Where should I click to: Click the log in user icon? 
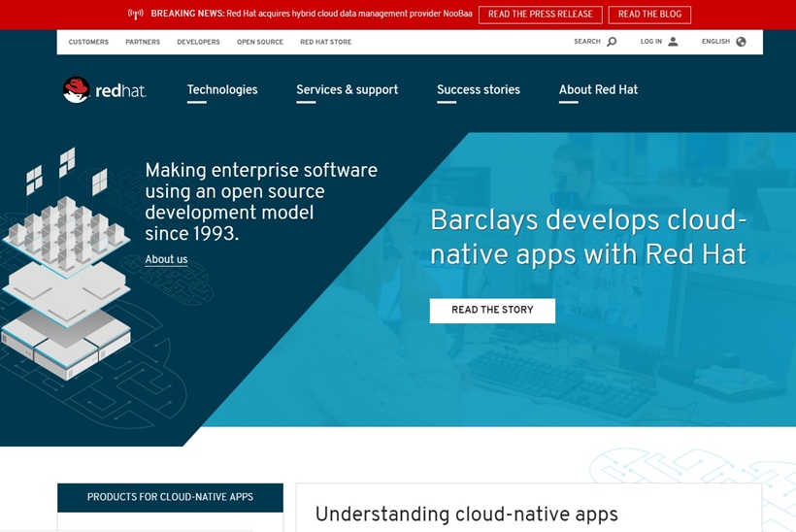673,42
